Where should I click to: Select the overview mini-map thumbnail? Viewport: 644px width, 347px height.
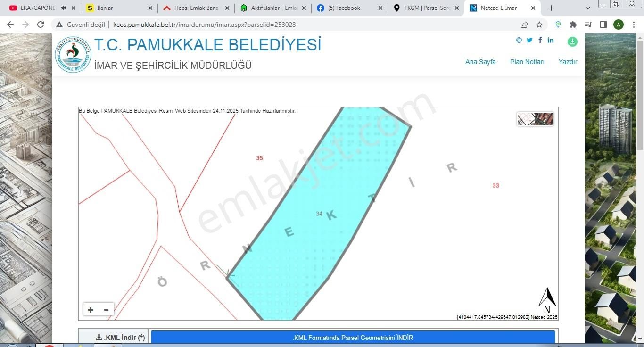point(535,119)
